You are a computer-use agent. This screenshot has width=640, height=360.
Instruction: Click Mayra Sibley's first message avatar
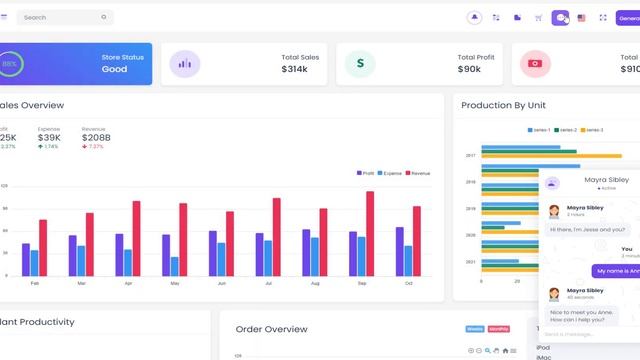click(554, 211)
